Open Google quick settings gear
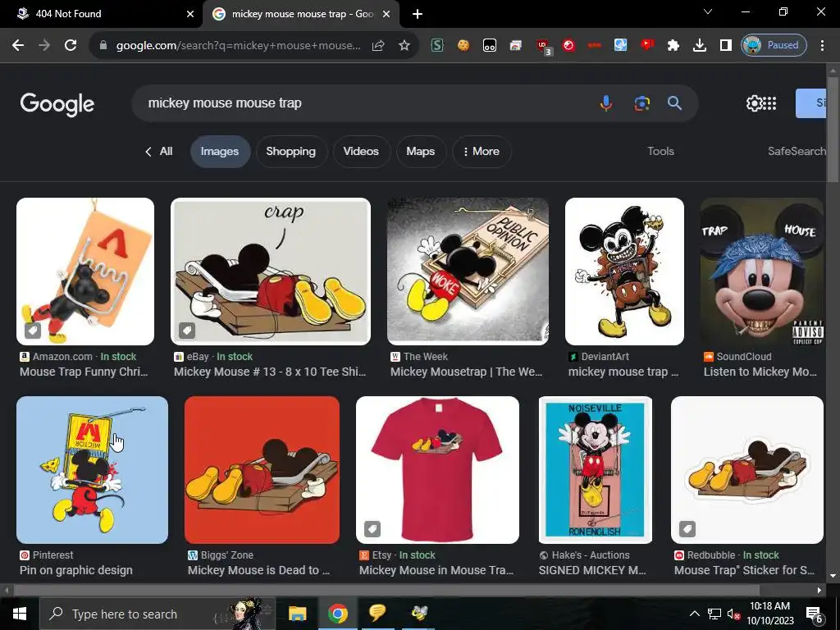The image size is (840, 630). [x=754, y=103]
